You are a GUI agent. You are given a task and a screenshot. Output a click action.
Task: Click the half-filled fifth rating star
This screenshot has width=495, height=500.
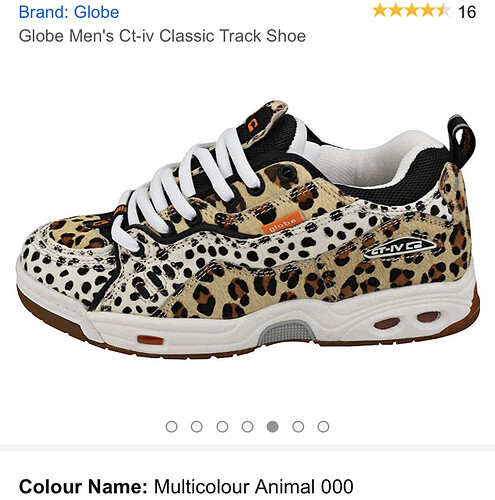(x=443, y=11)
